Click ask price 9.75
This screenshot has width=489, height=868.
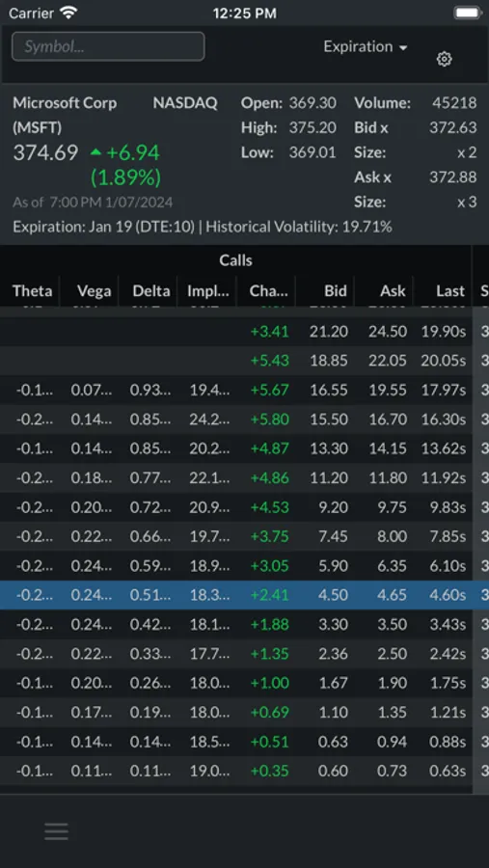[x=392, y=507]
